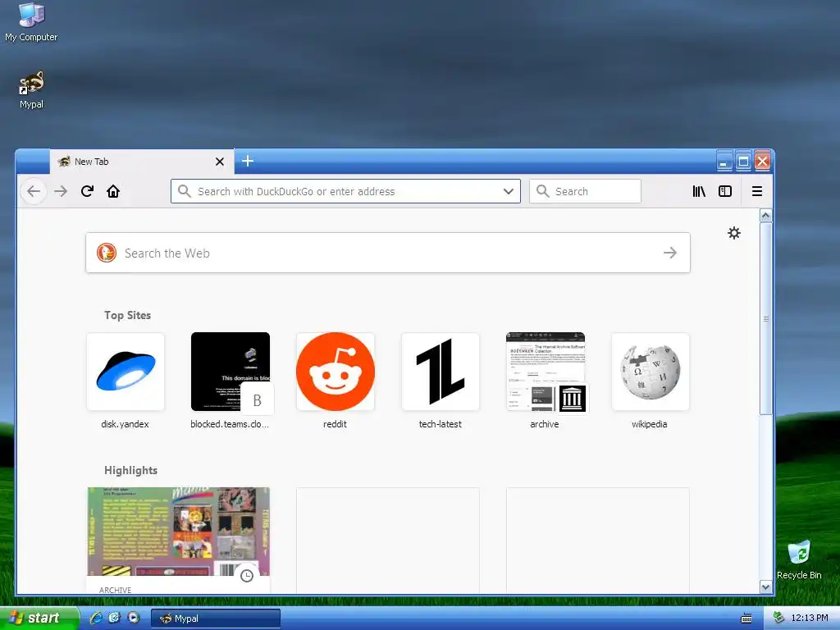Launch Windows Media Player quick launch icon
This screenshot has width=840, height=630.
pos(133,618)
